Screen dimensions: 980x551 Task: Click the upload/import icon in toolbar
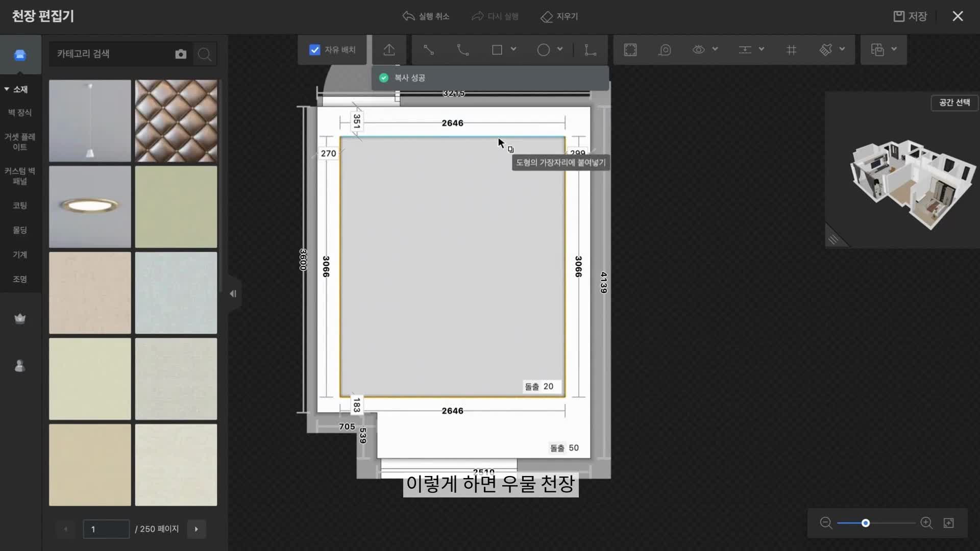[x=389, y=50]
